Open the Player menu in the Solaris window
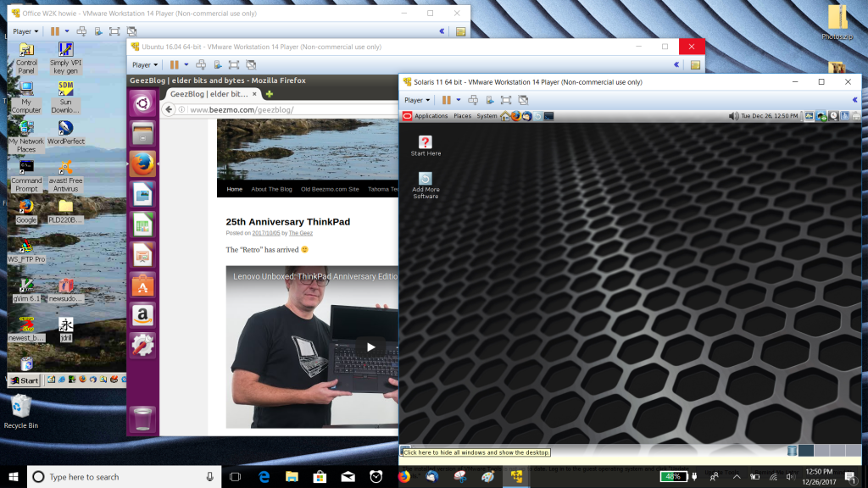 click(417, 100)
